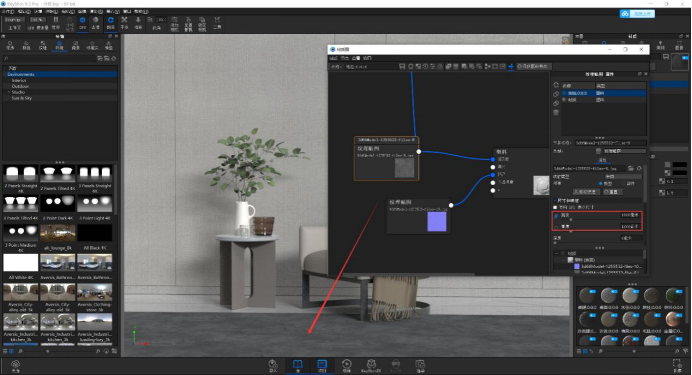Click the reset button in texture properties

[613, 192]
